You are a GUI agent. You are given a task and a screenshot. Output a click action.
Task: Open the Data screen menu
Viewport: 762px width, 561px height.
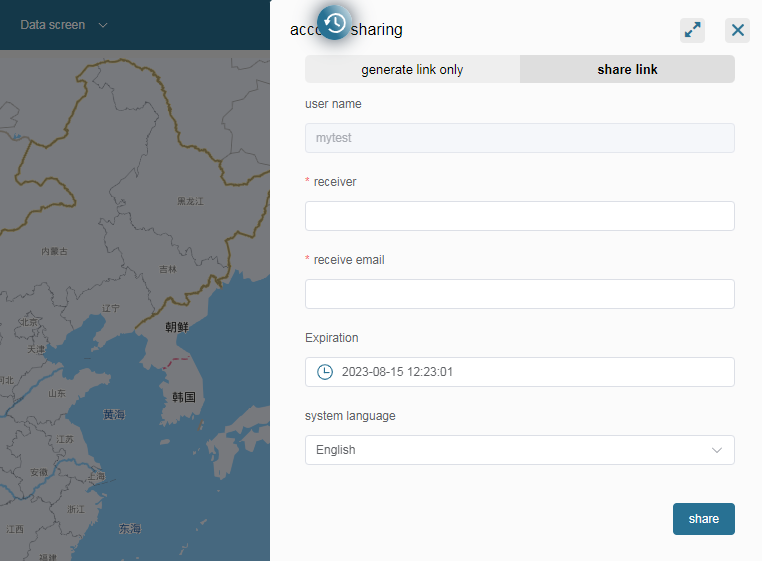point(53,25)
